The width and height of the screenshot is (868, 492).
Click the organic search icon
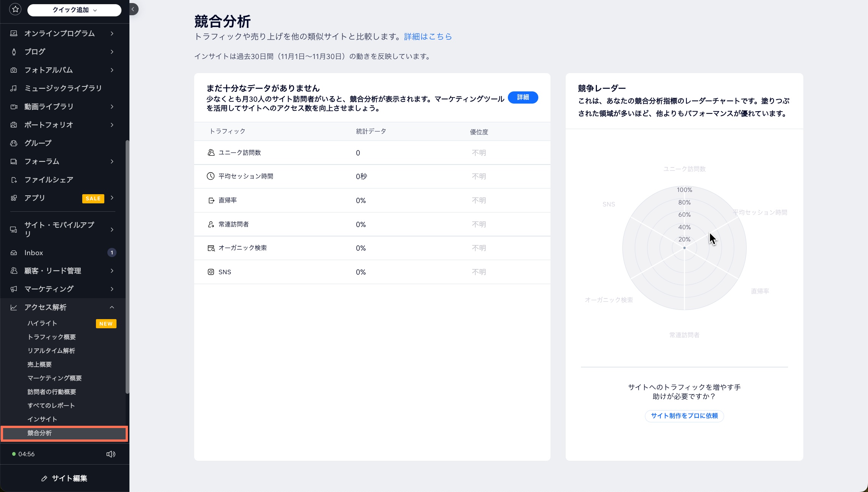211,248
